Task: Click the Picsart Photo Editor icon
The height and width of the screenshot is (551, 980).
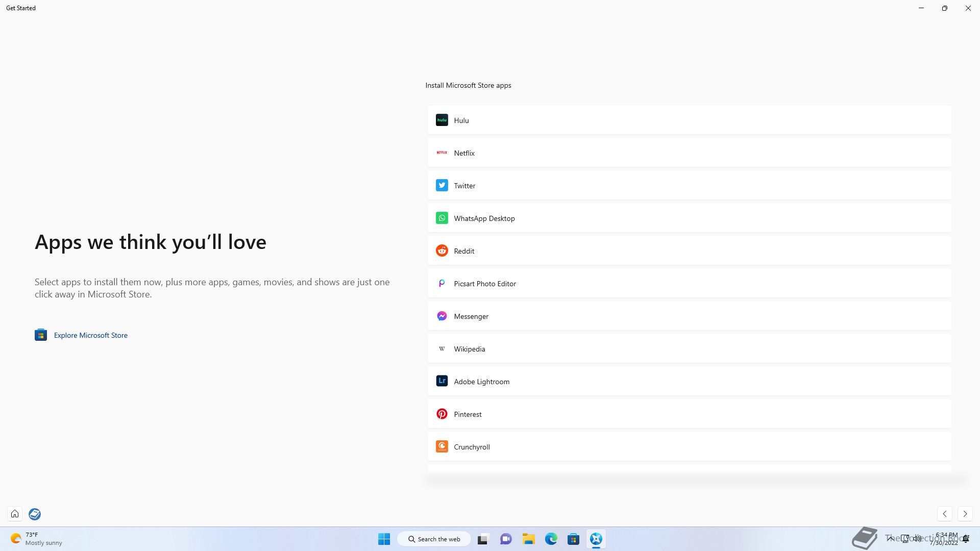Action: click(442, 283)
